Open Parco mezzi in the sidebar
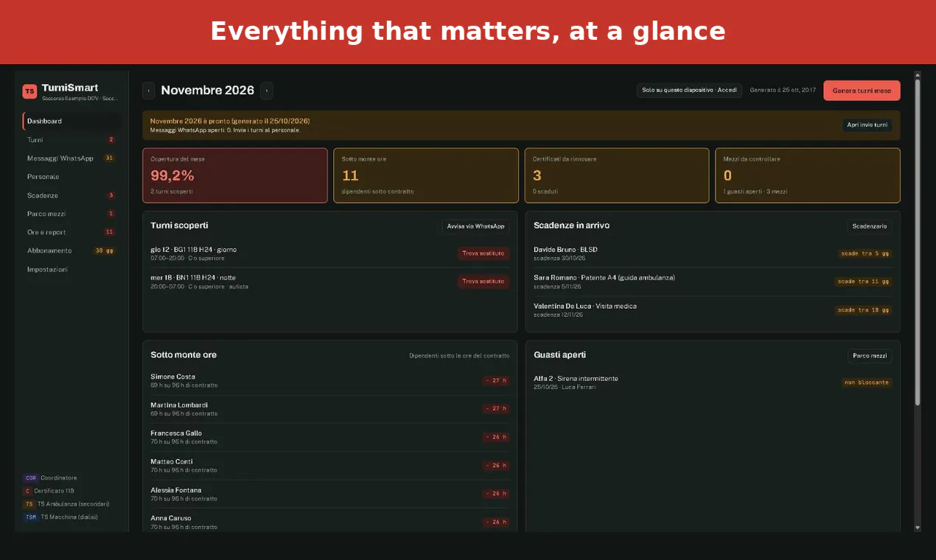 (x=71, y=214)
